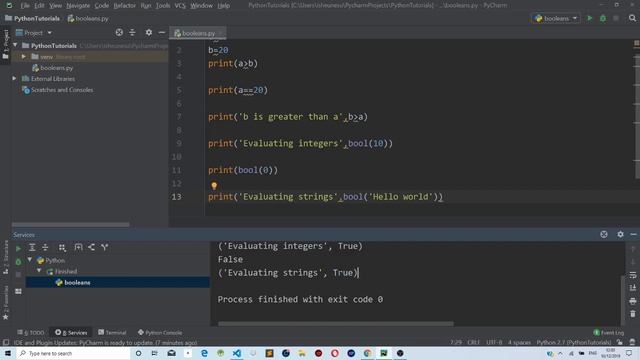Viewport: 640px width, 360px height.
Task: Open the Terminal tool window tab
Action: point(112,333)
